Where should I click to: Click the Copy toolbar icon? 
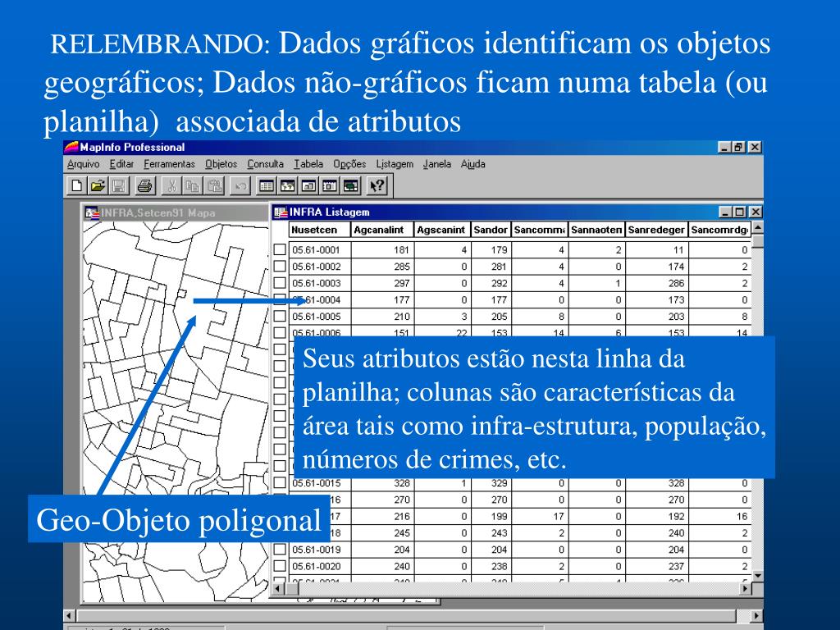(193, 186)
